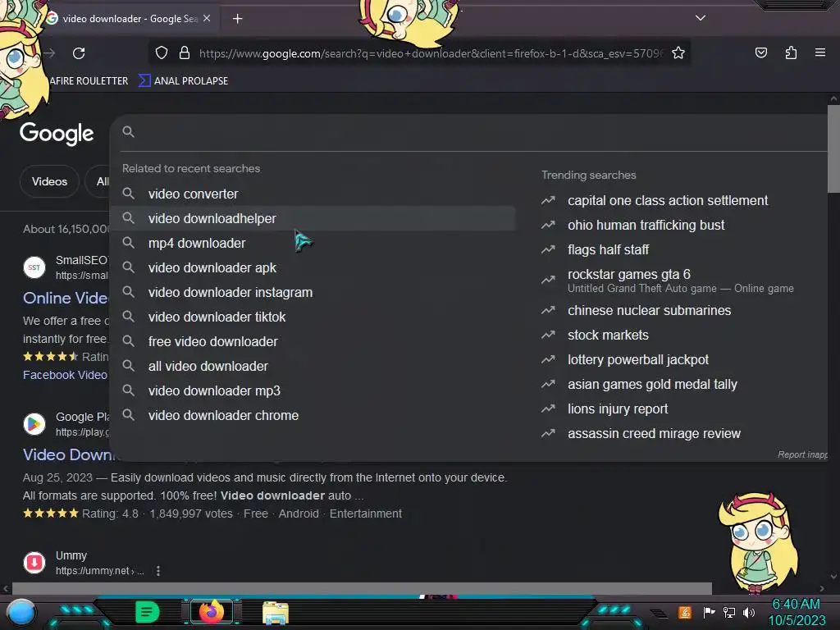Click the network tray icon
Screen dimensions: 840x630
pyautogui.click(x=728, y=612)
